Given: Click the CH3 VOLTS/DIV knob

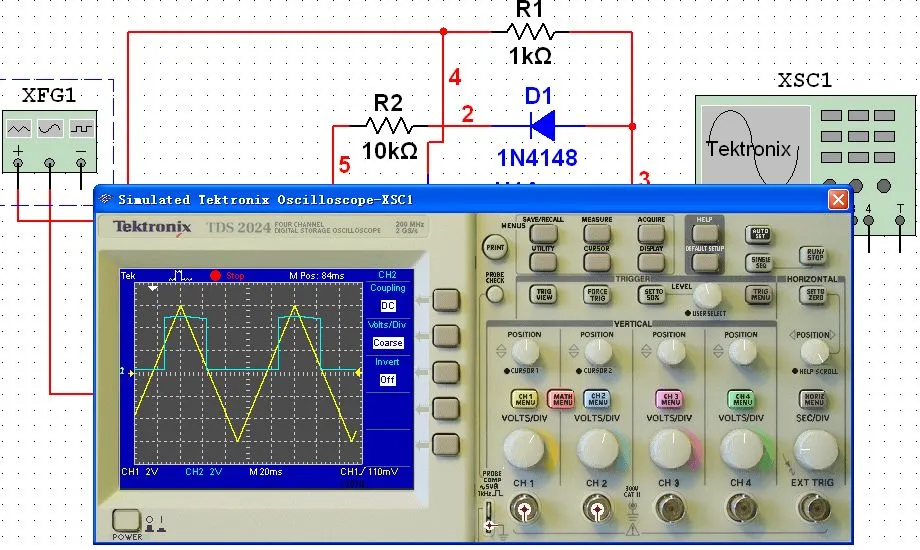Looking at the screenshot, I should 671,450.
